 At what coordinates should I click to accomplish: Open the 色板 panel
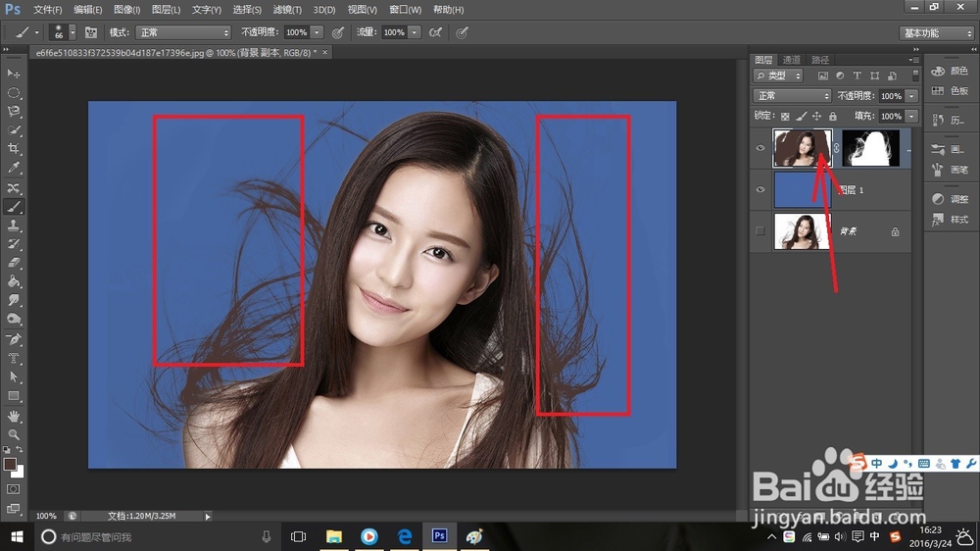(x=950, y=90)
